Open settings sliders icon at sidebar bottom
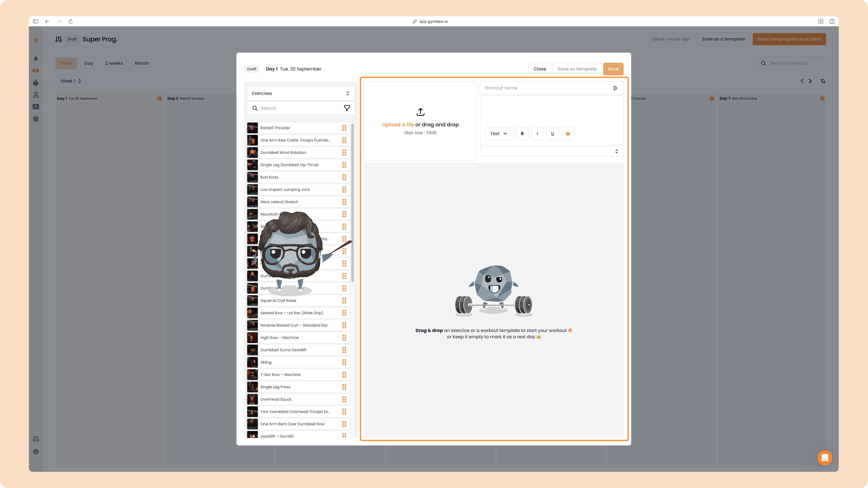Viewport: 868px width, 488px height. click(36, 439)
